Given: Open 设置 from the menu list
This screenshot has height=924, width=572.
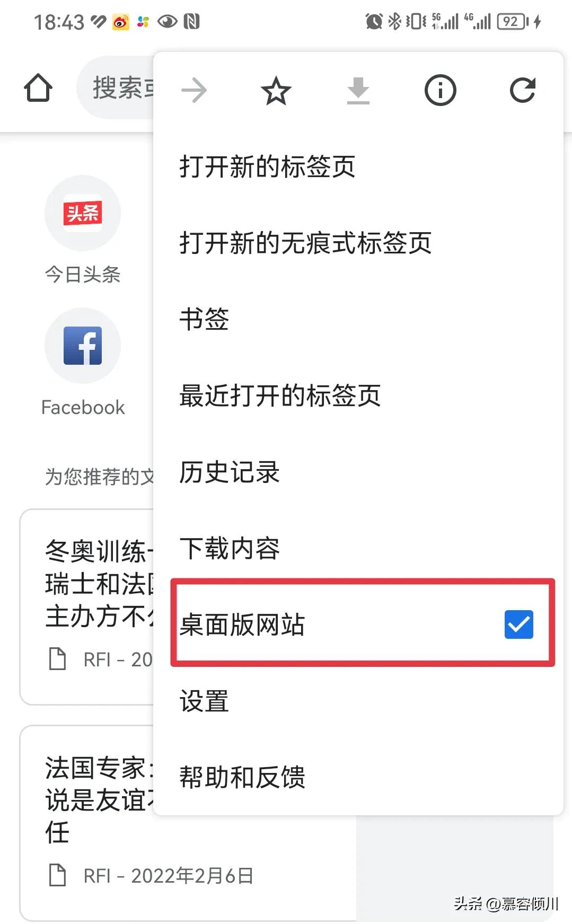Looking at the screenshot, I should (x=204, y=701).
